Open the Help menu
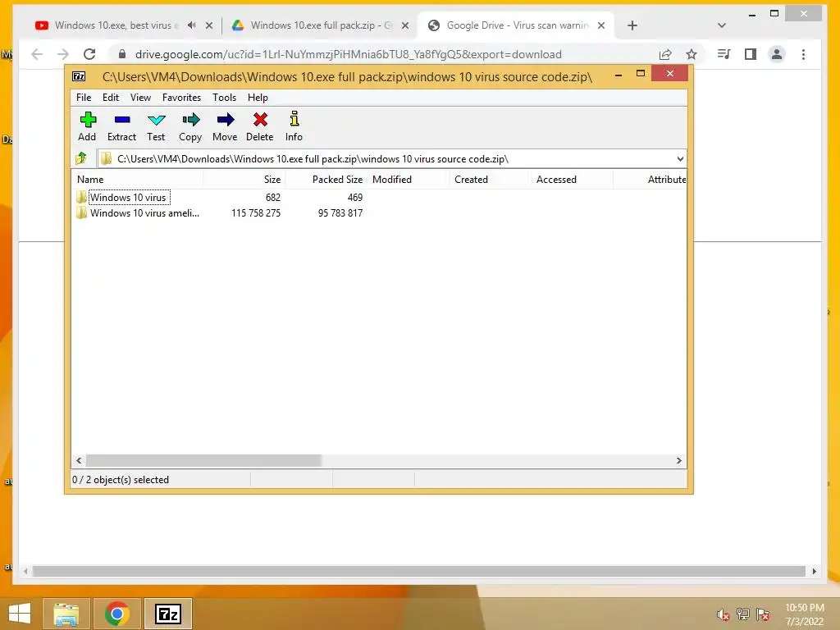This screenshot has width=840, height=630. (258, 98)
